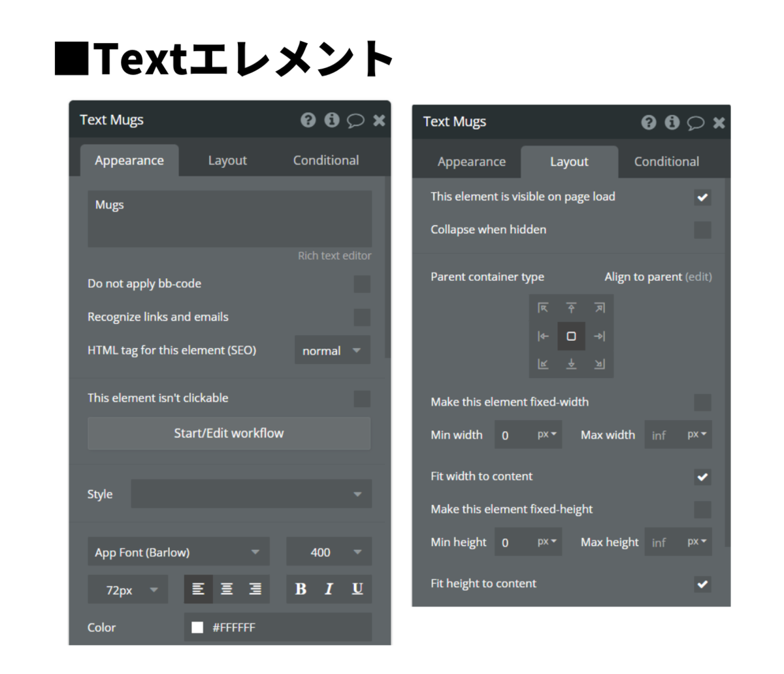Click the Min width value field
Viewport: 784px width, 674px height.
pyautogui.click(x=514, y=435)
